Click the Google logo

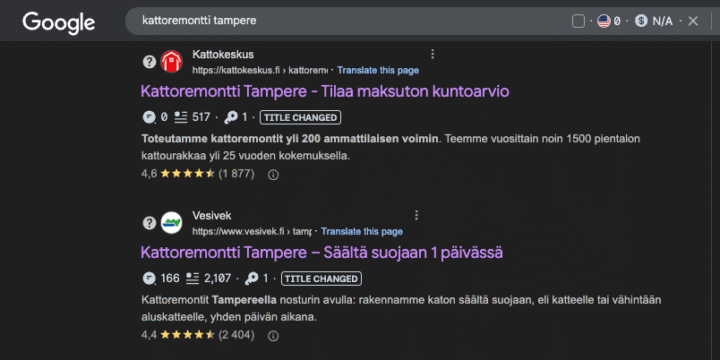coord(59,22)
